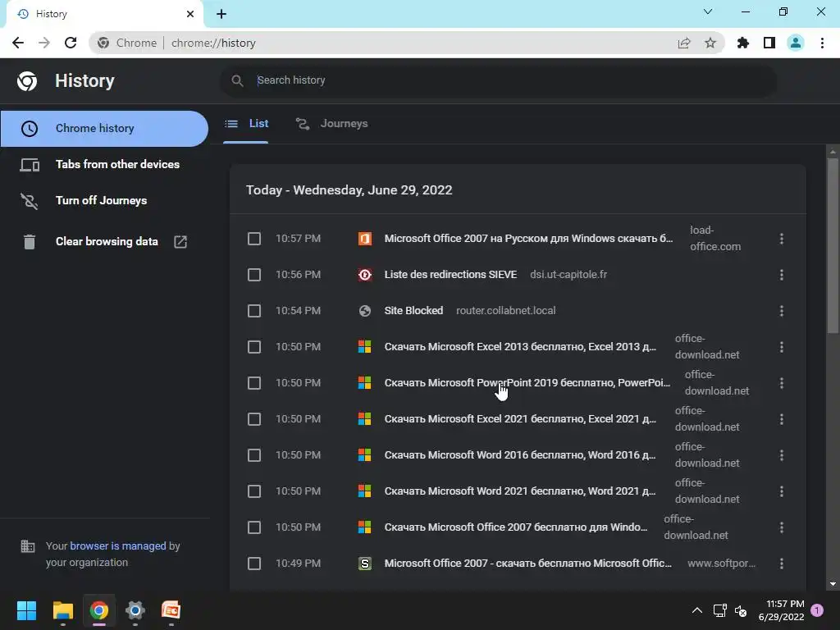Open the three-dot menu on the Word 2021 entry
Screen dimensions: 840x630
click(782, 491)
